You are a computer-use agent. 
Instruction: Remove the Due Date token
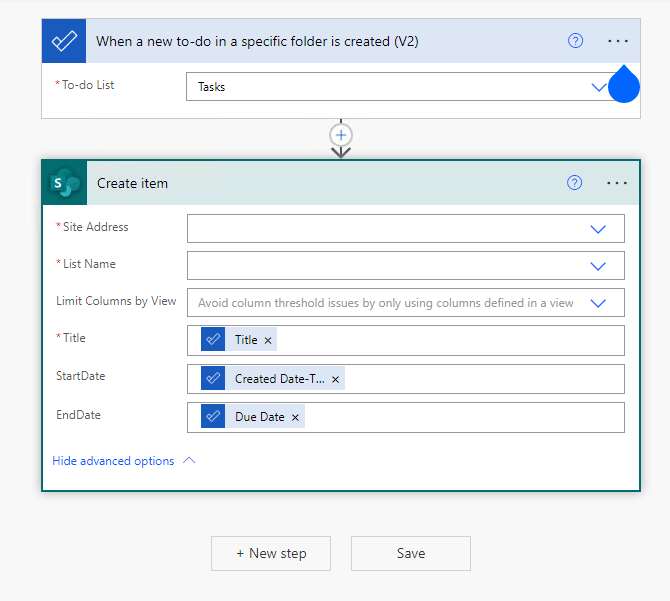click(295, 417)
